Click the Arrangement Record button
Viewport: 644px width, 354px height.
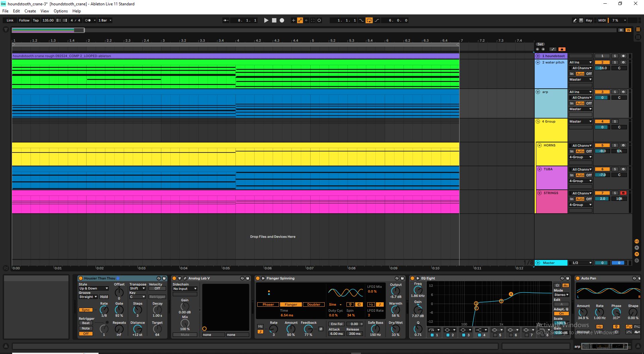282,20
